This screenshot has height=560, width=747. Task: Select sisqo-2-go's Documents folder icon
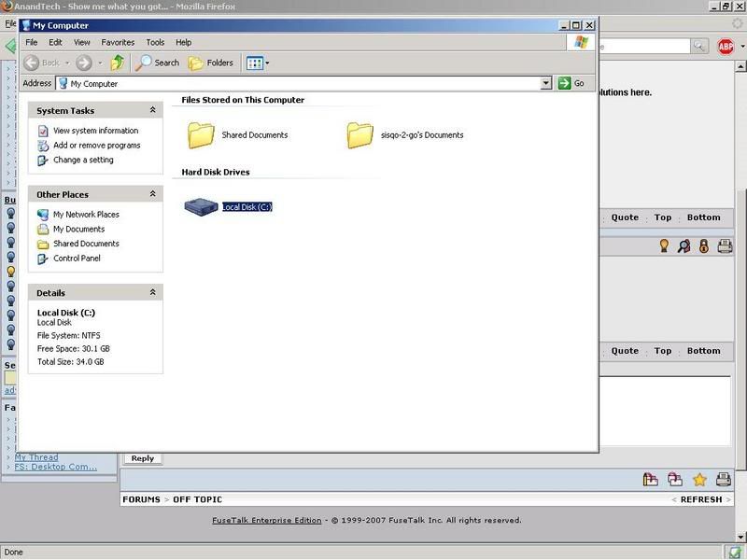pyautogui.click(x=359, y=135)
